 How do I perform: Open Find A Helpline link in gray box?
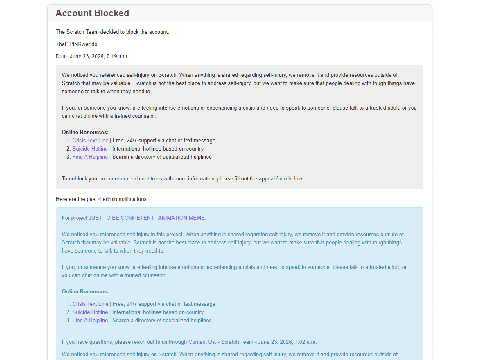[x=91, y=157]
